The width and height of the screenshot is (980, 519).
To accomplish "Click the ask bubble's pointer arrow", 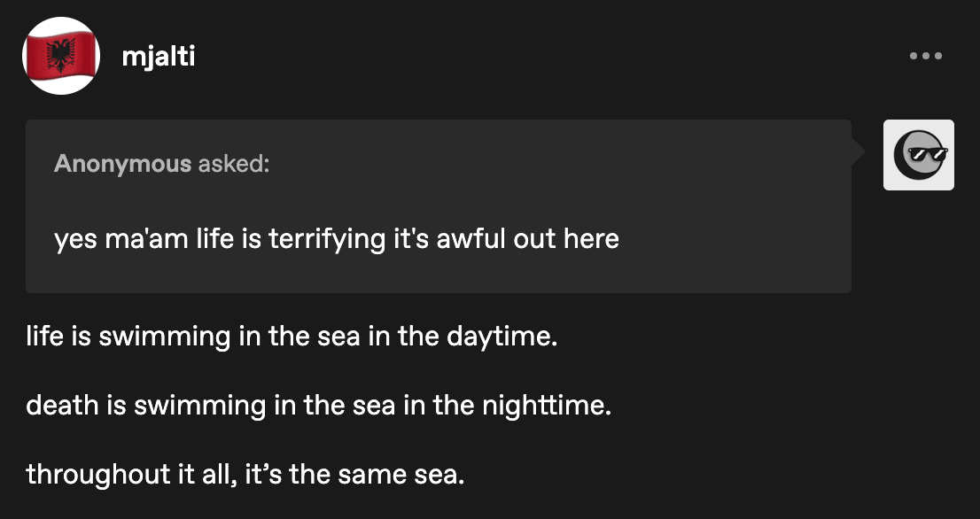I will click(859, 151).
